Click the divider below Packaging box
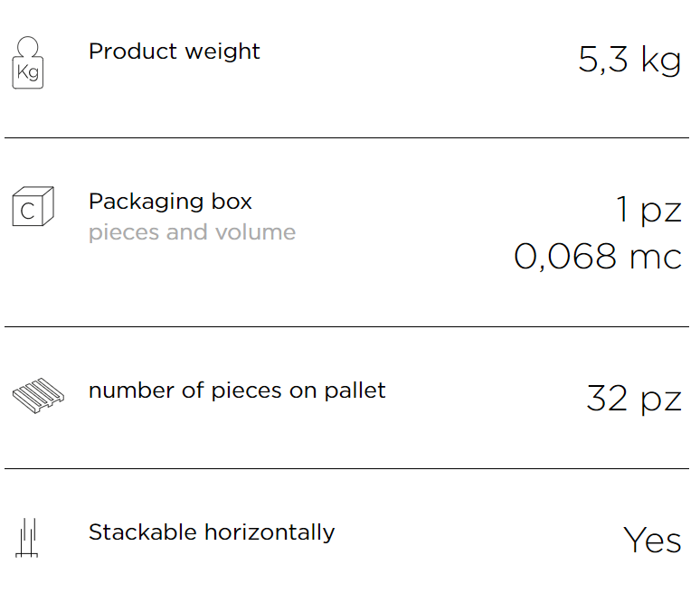This screenshot has height=593, width=700. [x=347, y=326]
